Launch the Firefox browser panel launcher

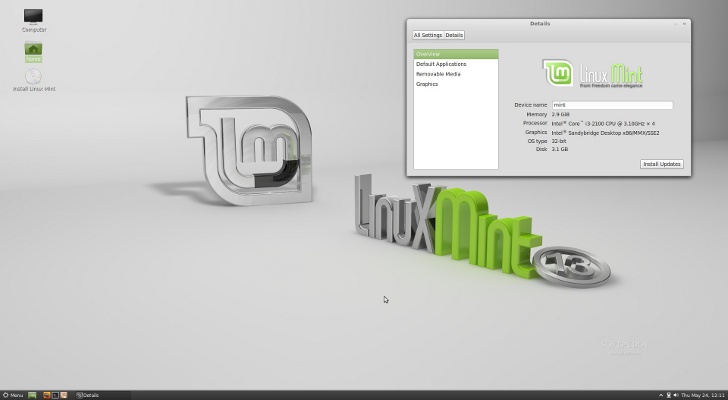46,395
